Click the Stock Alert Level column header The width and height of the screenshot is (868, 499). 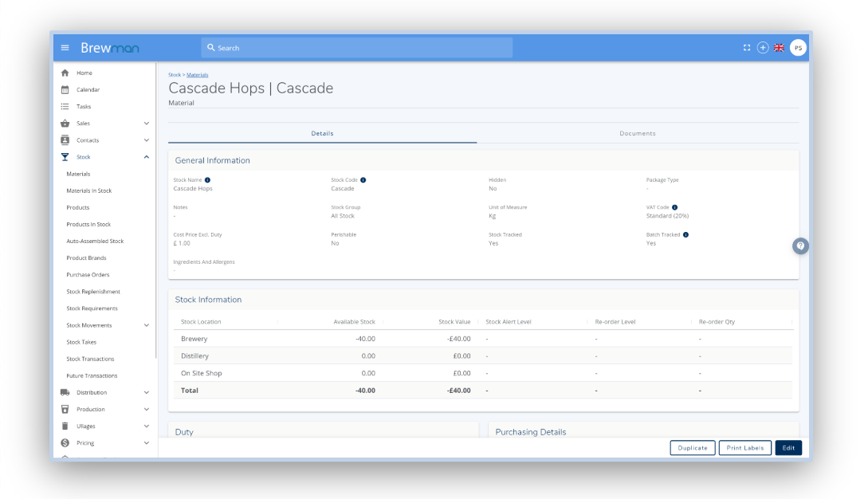[509, 322]
